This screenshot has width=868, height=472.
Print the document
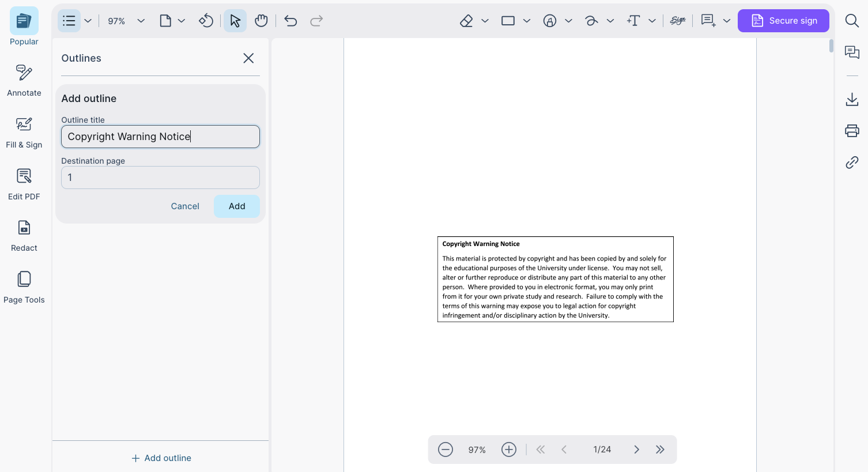[852, 130]
